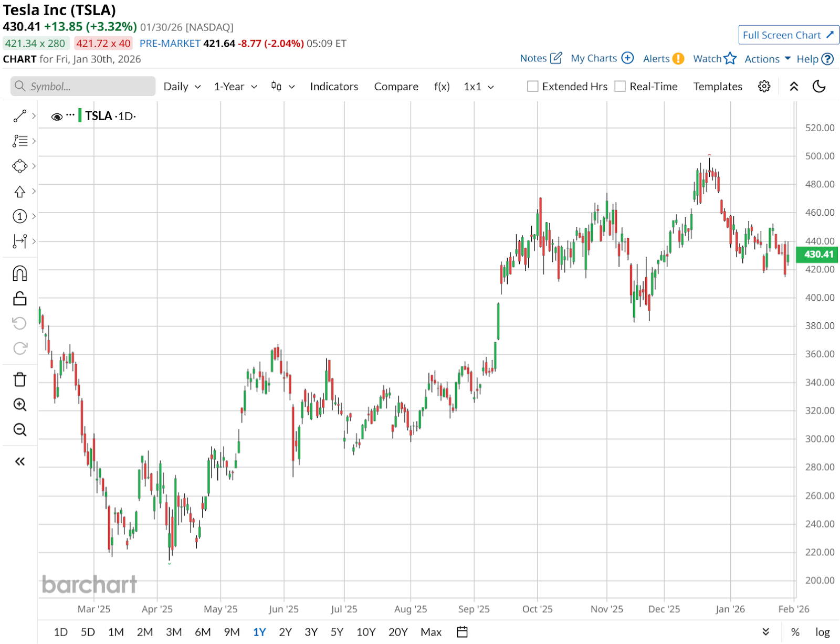Open the date range calendar icon
The image size is (840, 644).
[462, 632]
